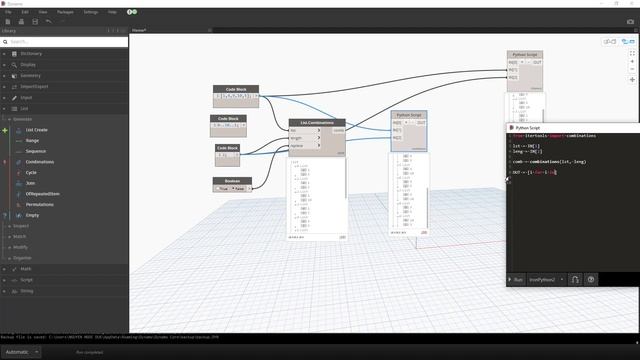Click the scrollbar in List.Combinations preview
The height and width of the screenshot is (360, 640).
pos(346,179)
